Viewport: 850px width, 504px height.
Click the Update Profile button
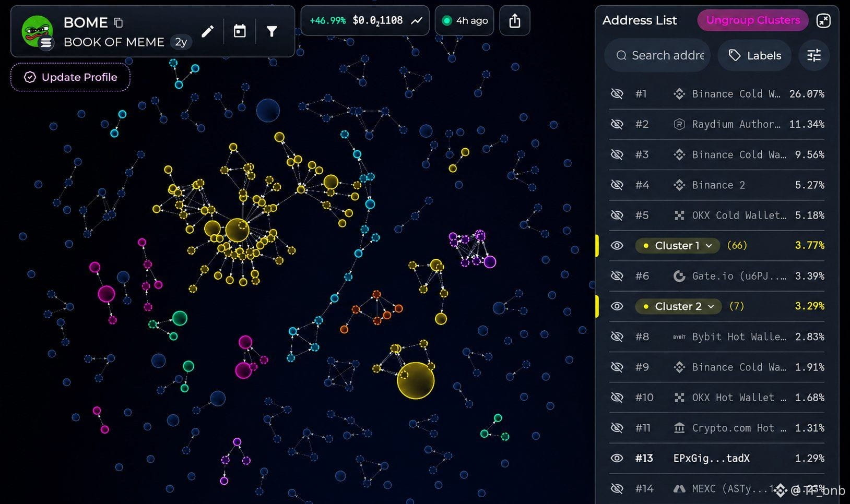70,77
